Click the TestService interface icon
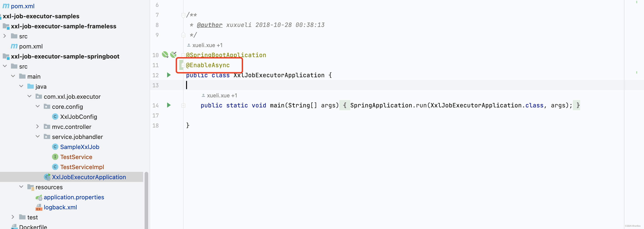 point(55,157)
